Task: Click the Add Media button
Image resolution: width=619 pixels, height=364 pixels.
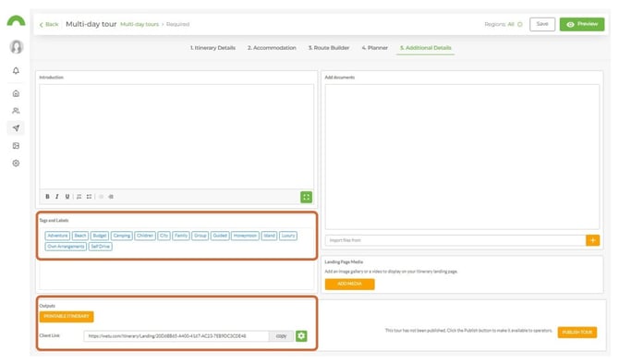Action: coord(350,284)
